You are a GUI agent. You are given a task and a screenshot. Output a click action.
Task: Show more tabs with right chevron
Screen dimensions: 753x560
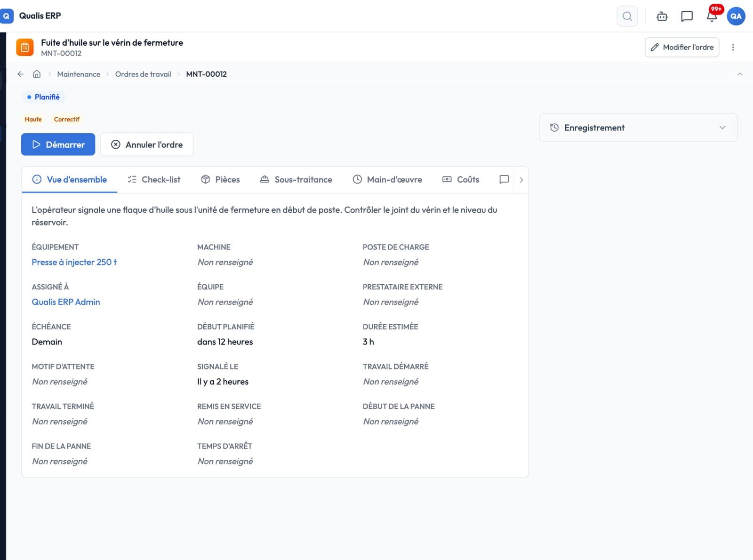tap(521, 180)
